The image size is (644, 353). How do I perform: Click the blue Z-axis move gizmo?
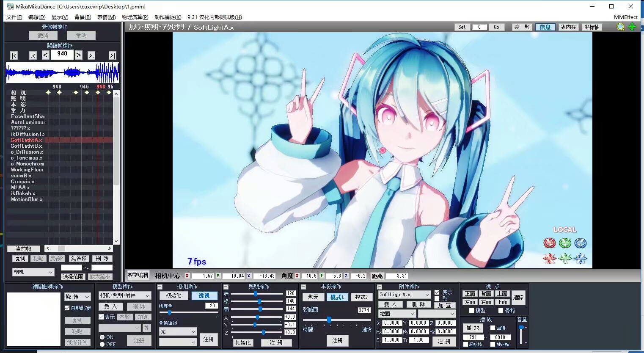[581, 258]
